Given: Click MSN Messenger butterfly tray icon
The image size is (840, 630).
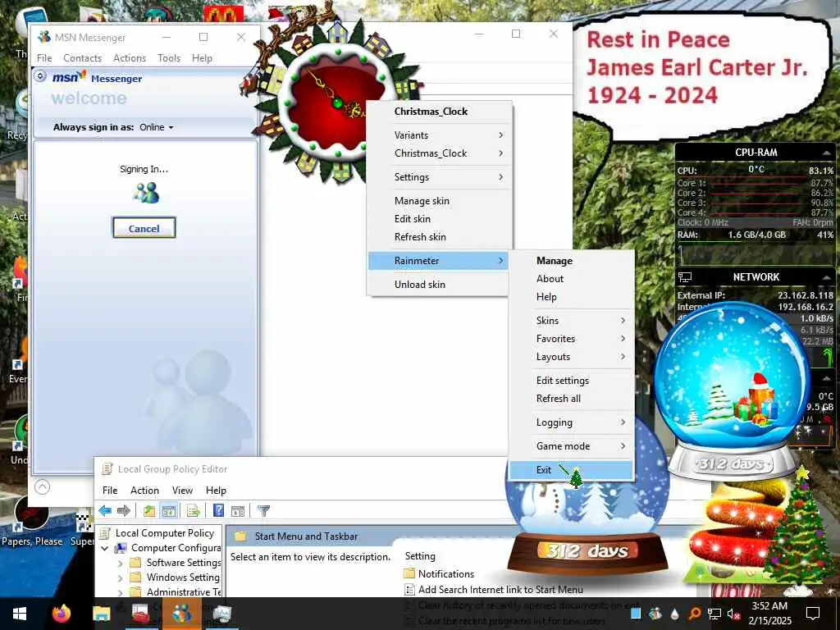Looking at the screenshot, I should [655, 614].
